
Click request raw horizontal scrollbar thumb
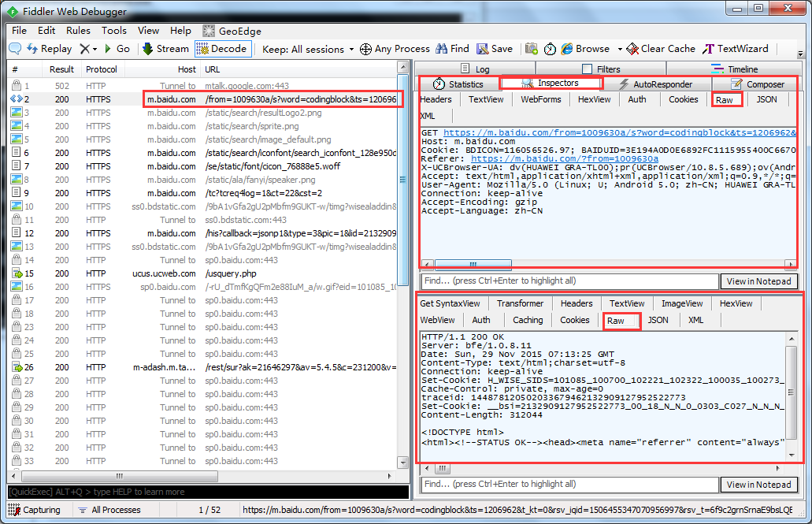[473, 264]
